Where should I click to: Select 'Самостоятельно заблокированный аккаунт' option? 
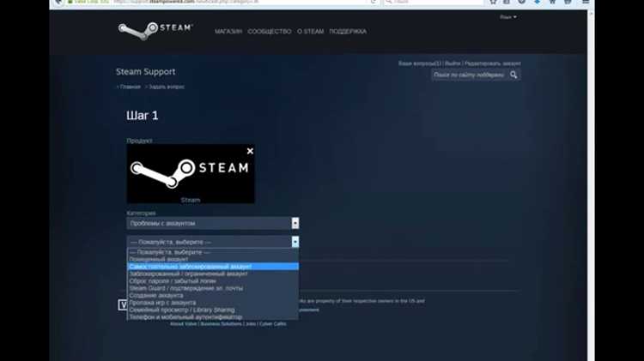213,267
